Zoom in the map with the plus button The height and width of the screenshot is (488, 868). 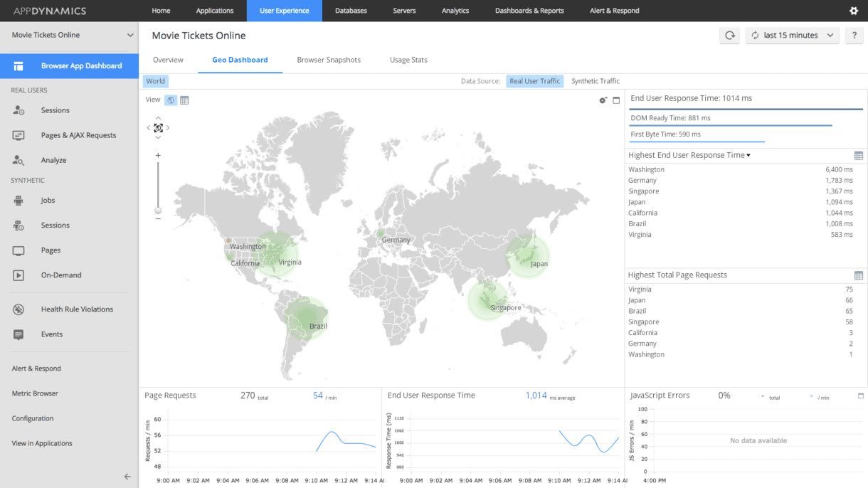(x=158, y=155)
